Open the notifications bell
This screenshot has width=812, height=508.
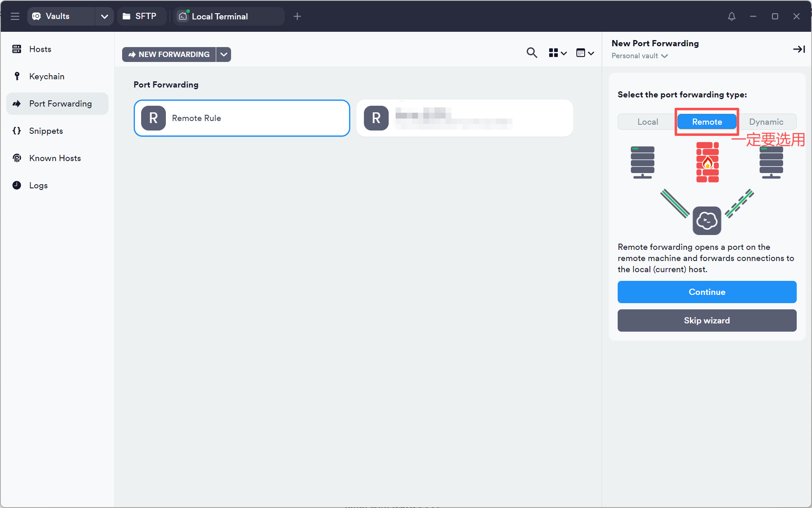732,17
